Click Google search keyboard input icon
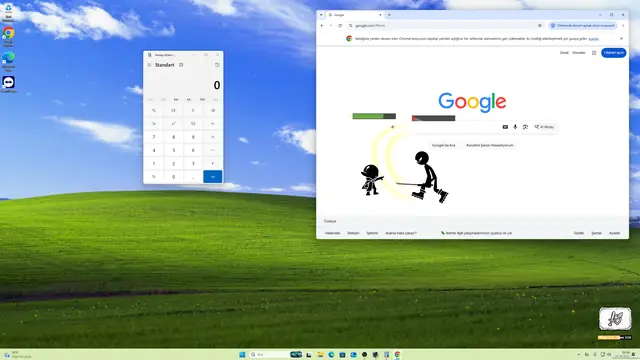Screen dimensions: 640x360 [x=505, y=127]
